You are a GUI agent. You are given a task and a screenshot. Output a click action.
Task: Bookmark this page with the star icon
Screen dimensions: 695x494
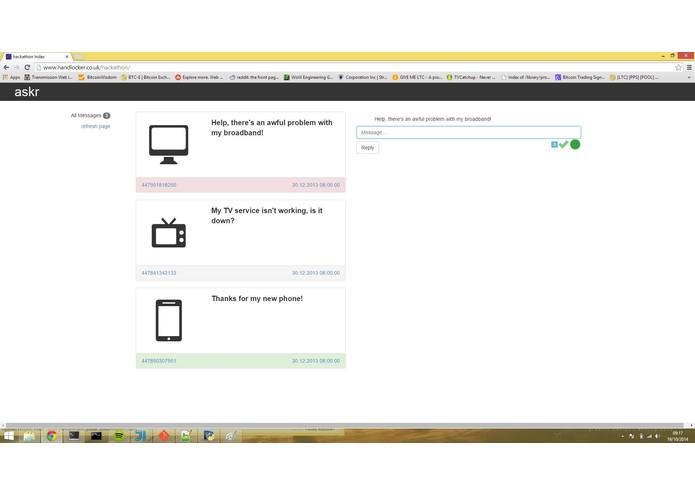tap(678, 67)
